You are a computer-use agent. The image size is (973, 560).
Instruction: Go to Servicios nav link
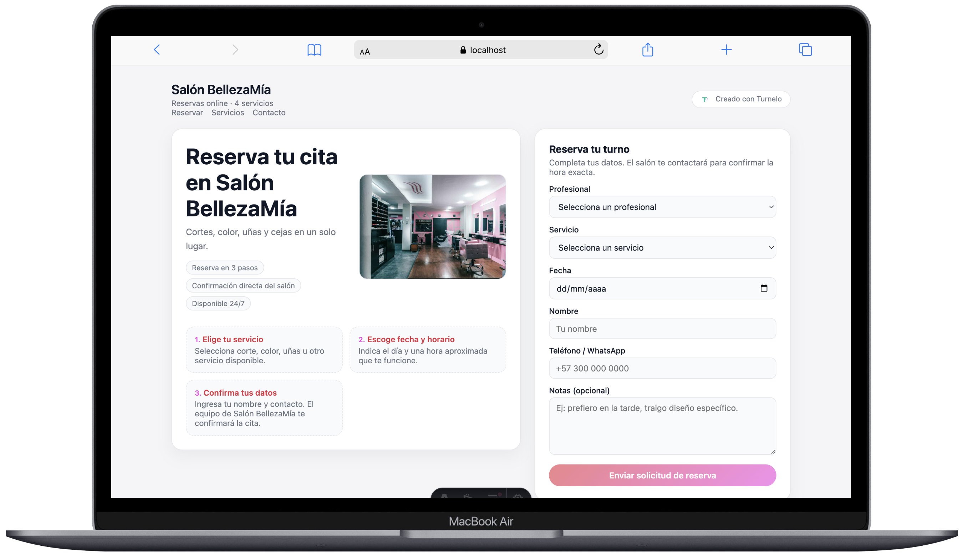[x=228, y=113]
